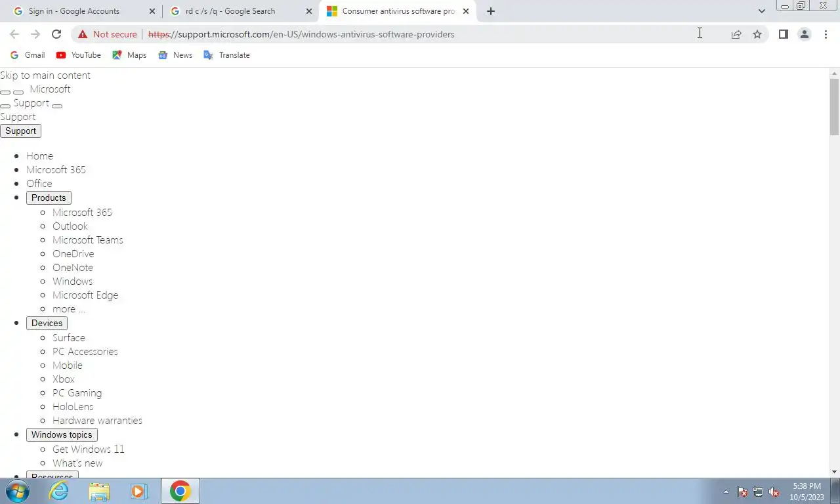Click the Support button

(x=20, y=131)
